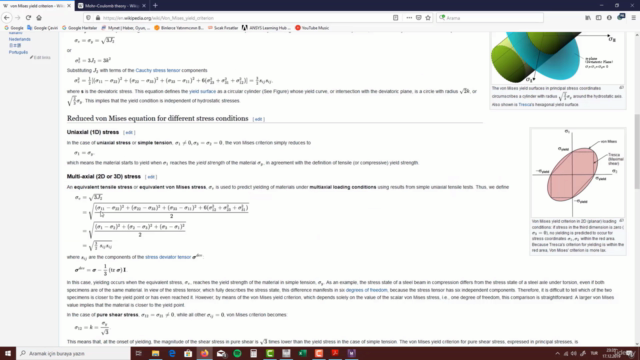Switch to the Mohr-Coulomb theory tab
The image size is (640, 360).
(x=111, y=6)
